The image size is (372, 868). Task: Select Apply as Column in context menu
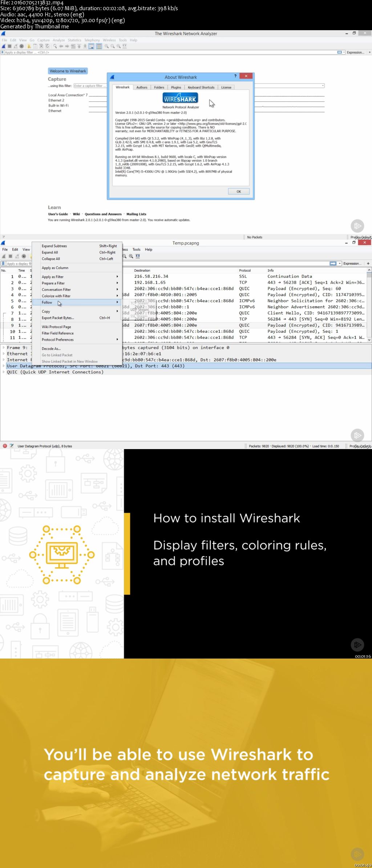coord(76,268)
